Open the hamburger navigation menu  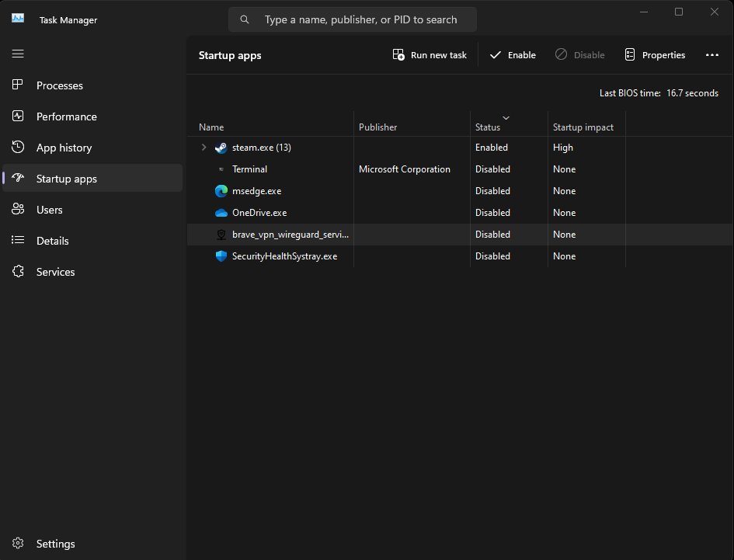(x=18, y=54)
